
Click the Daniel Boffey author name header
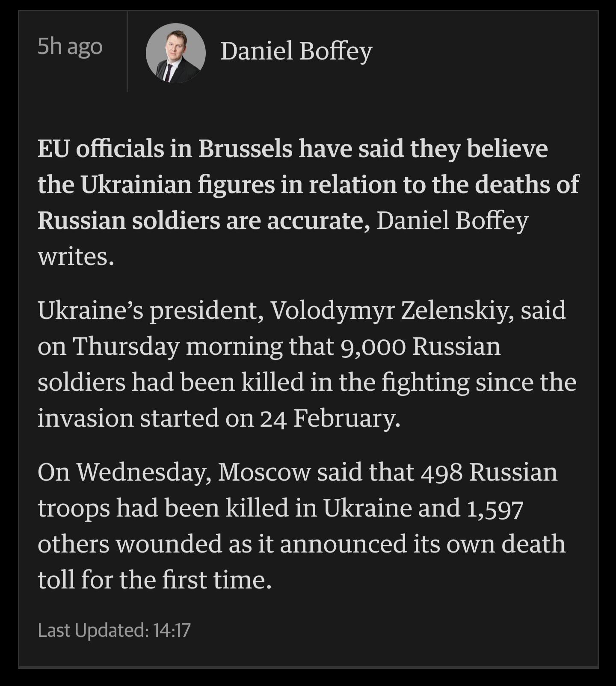[296, 51]
